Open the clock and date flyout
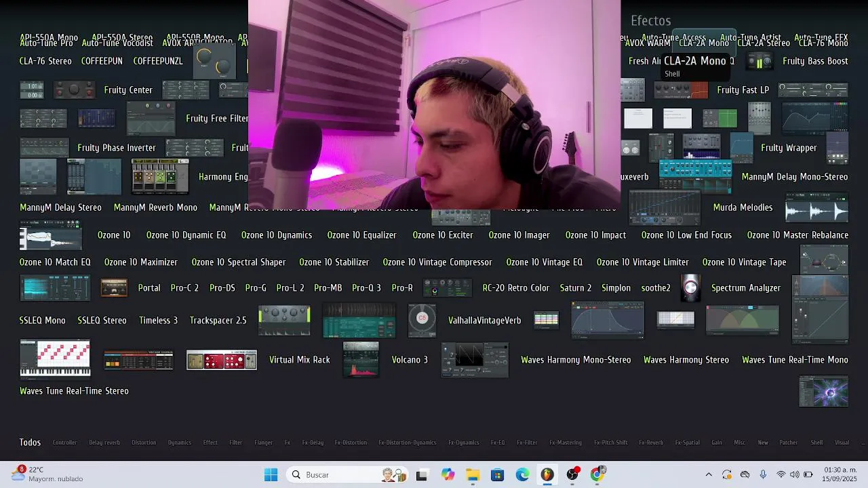Image resolution: width=868 pixels, height=488 pixels. click(x=839, y=474)
